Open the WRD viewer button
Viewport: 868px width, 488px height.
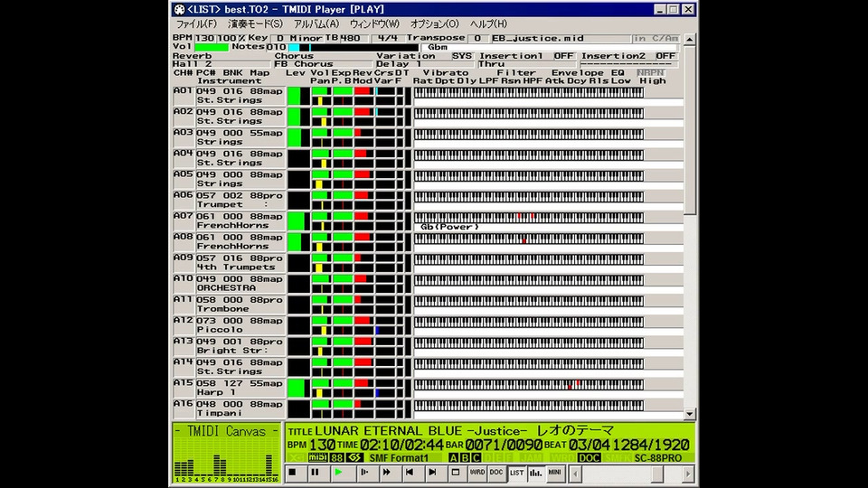pos(476,473)
